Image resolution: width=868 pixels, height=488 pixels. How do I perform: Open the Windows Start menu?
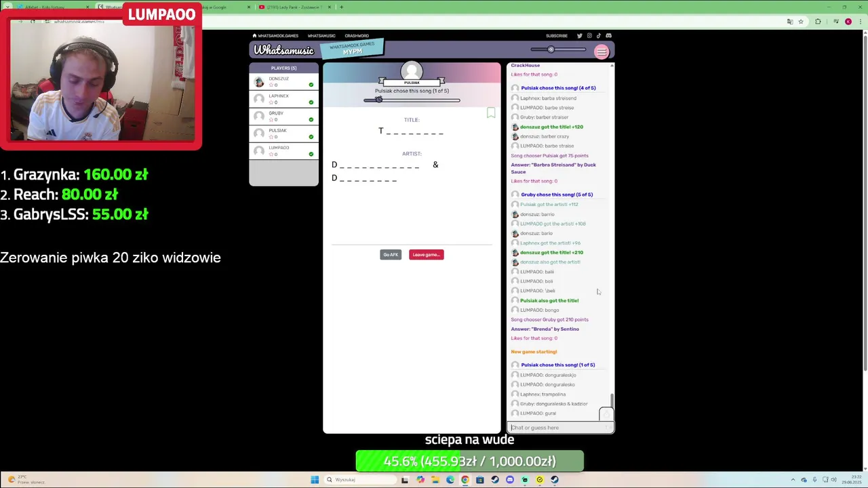tap(315, 480)
